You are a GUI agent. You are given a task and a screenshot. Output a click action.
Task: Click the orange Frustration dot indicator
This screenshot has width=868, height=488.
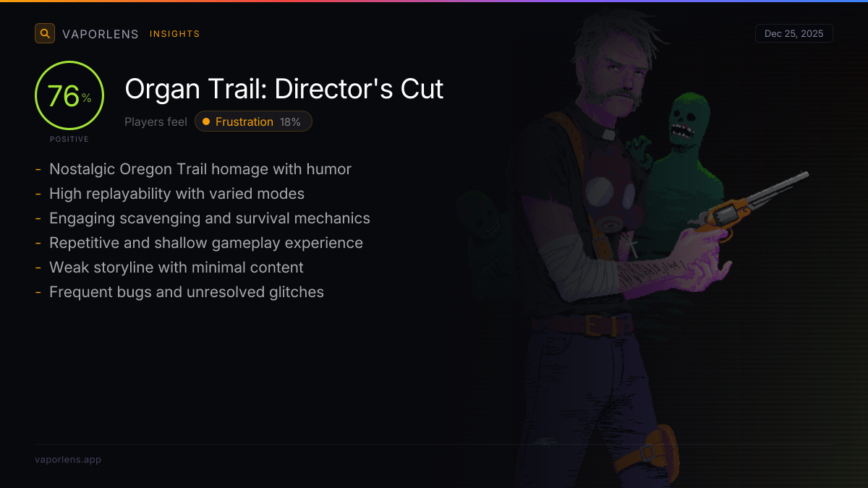(x=206, y=121)
